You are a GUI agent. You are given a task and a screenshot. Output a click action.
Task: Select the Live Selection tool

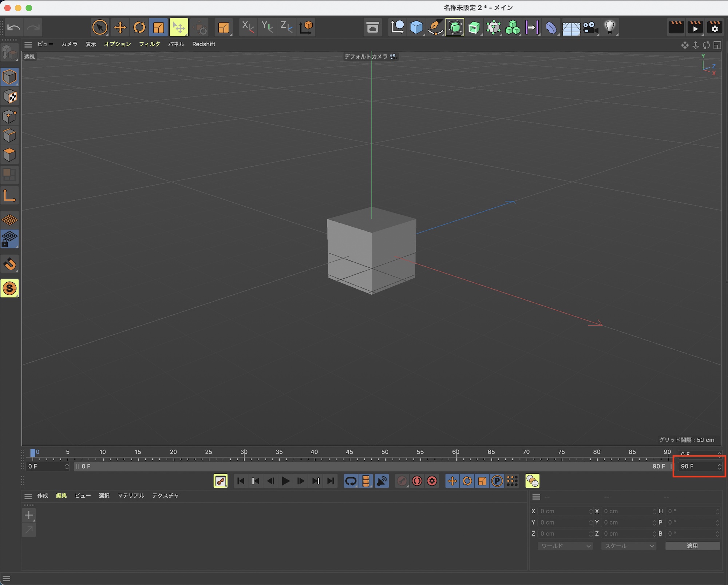[x=99, y=27]
